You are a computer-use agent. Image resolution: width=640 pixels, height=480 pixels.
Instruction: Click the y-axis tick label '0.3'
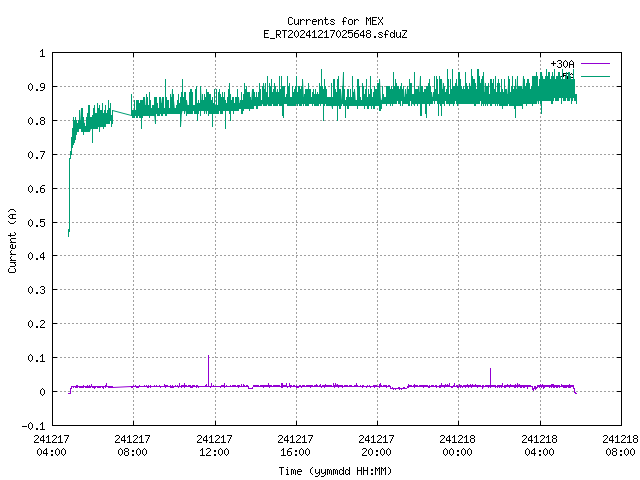(36, 290)
